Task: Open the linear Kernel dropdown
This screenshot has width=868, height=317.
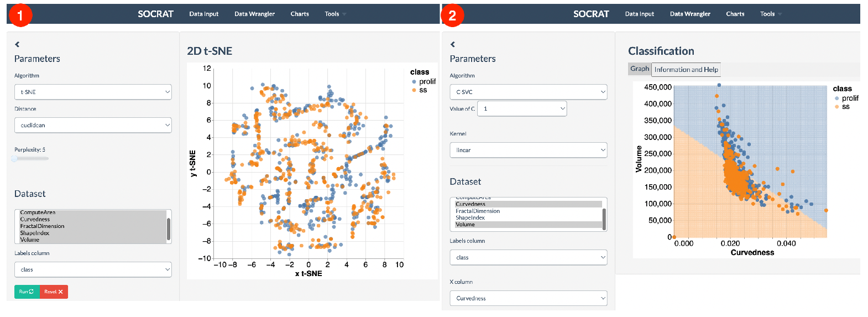Action: pyautogui.click(x=529, y=150)
